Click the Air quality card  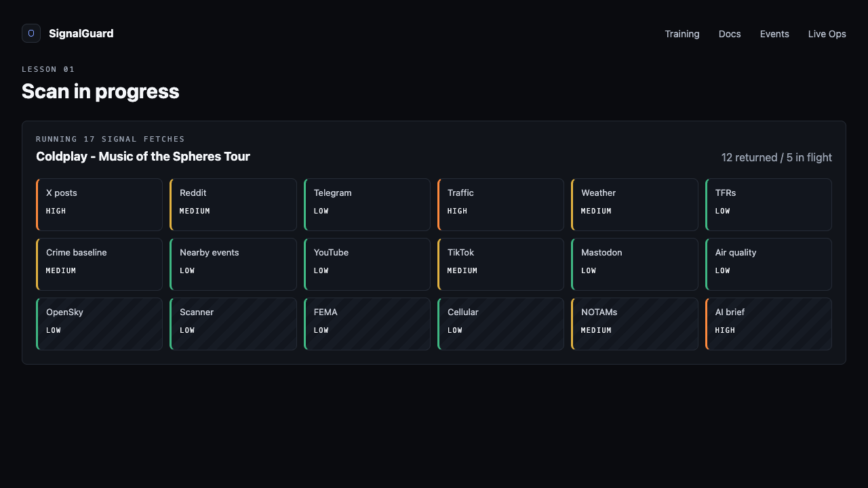coord(768,264)
